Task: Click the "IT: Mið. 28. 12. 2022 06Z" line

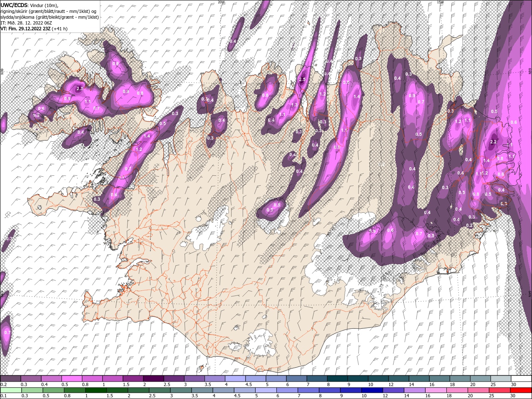Action: pyautogui.click(x=26, y=23)
